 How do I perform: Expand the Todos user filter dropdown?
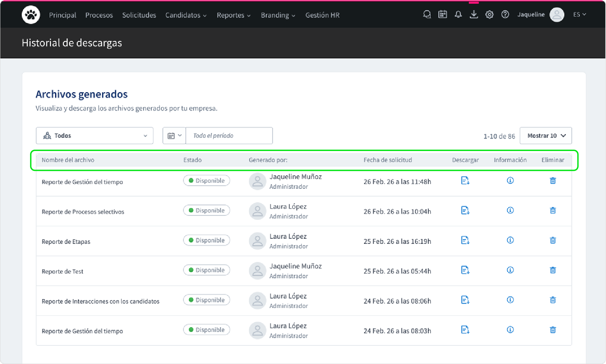pyautogui.click(x=94, y=136)
